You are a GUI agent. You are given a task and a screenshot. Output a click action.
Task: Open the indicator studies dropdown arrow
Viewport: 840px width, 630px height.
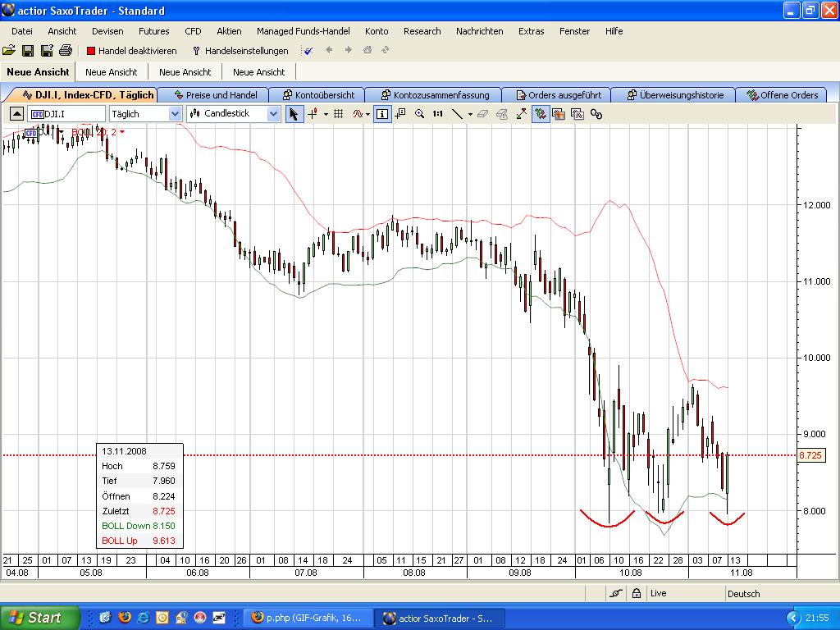tap(368, 114)
